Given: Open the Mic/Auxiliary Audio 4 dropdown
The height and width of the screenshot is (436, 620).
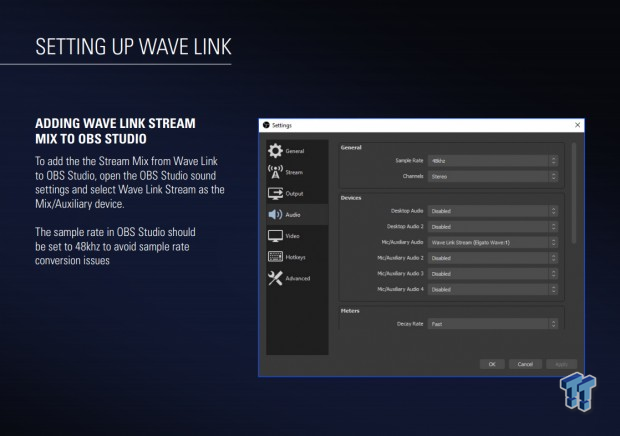Looking at the screenshot, I should pos(493,289).
